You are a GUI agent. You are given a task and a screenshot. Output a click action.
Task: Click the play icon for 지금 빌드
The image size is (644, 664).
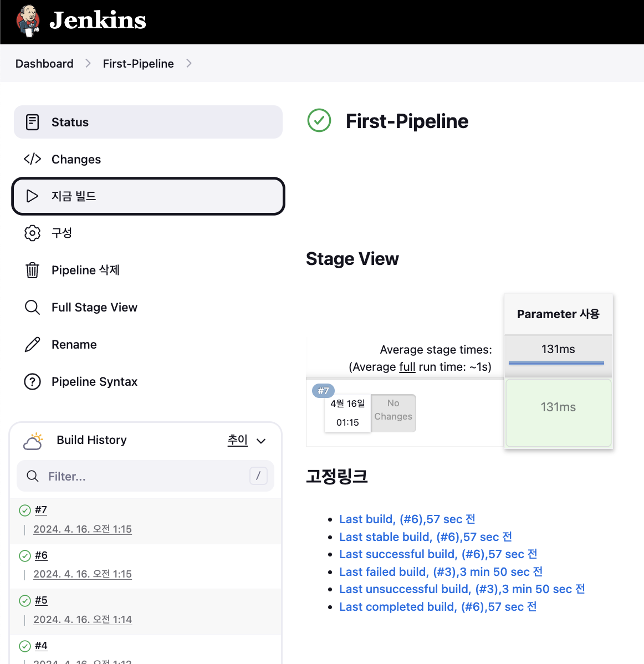click(33, 196)
